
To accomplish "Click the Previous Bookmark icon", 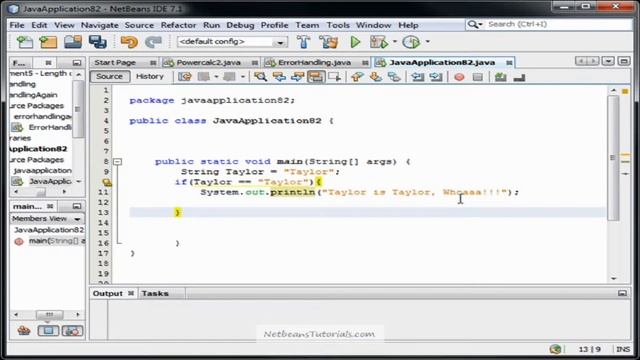I will 357,77.
